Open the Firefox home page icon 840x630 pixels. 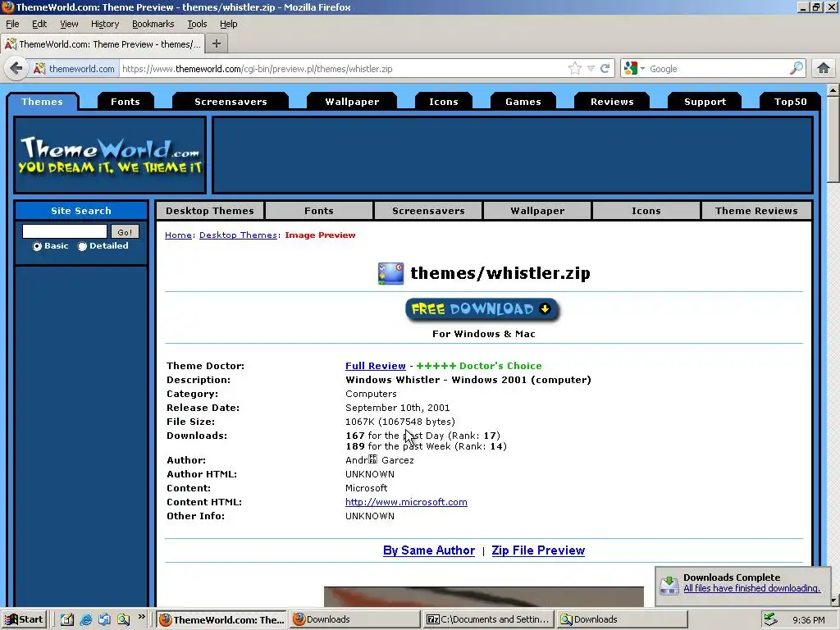point(824,69)
